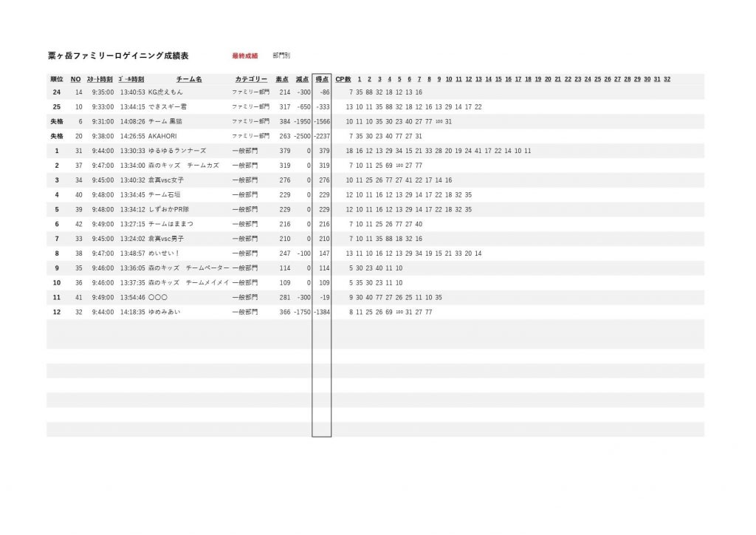
Task: Click the team name チーム 黒猫
Action: point(165,122)
